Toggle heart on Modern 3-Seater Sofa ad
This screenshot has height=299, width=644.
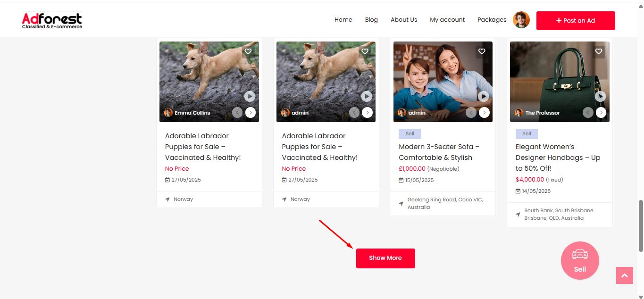pyautogui.click(x=482, y=51)
